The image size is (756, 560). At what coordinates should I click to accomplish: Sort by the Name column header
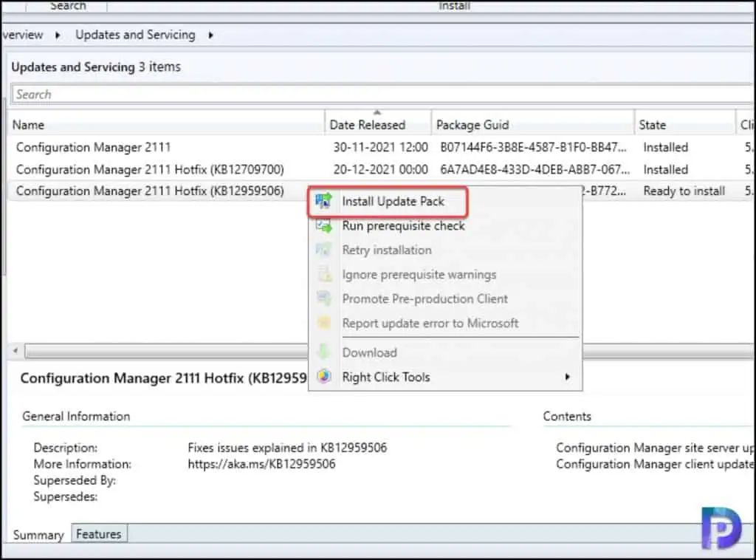click(x=166, y=125)
